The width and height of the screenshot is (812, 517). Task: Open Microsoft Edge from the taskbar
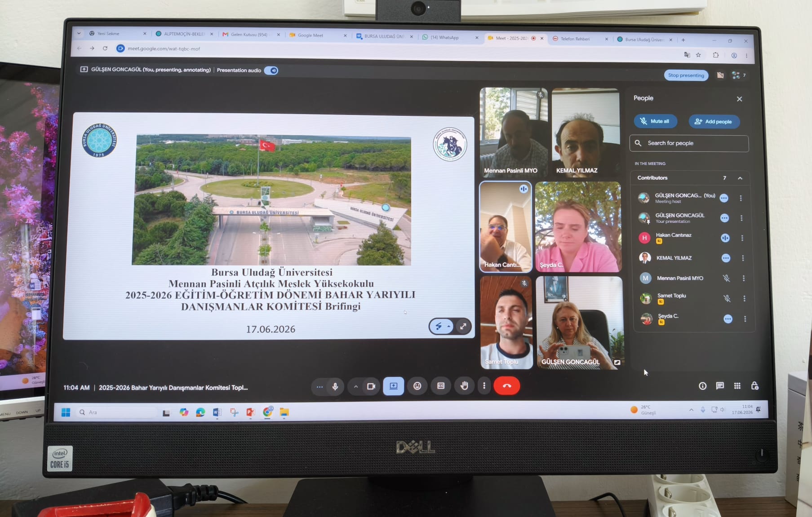[200, 412]
